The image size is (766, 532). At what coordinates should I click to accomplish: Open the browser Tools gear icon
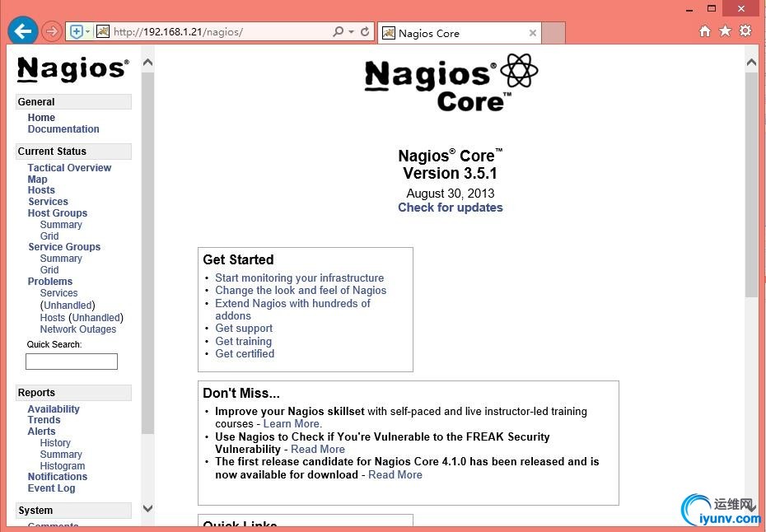tap(745, 30)
